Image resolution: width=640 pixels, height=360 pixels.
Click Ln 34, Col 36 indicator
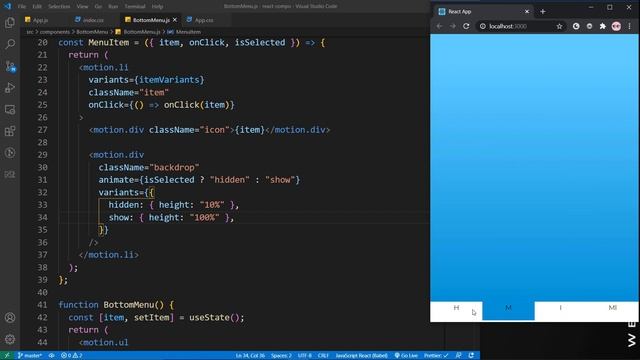pos(250,356)
